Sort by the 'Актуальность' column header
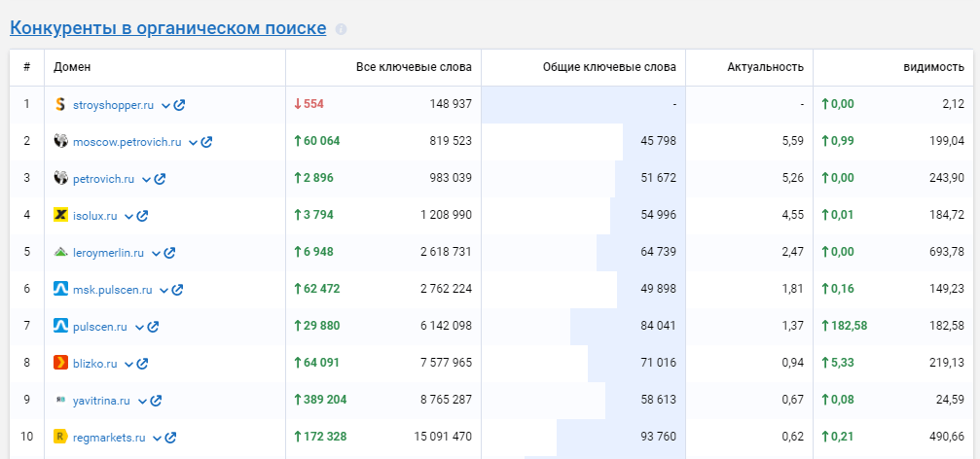The width and height of the screenshot is (980, 459). click(766, 67)
